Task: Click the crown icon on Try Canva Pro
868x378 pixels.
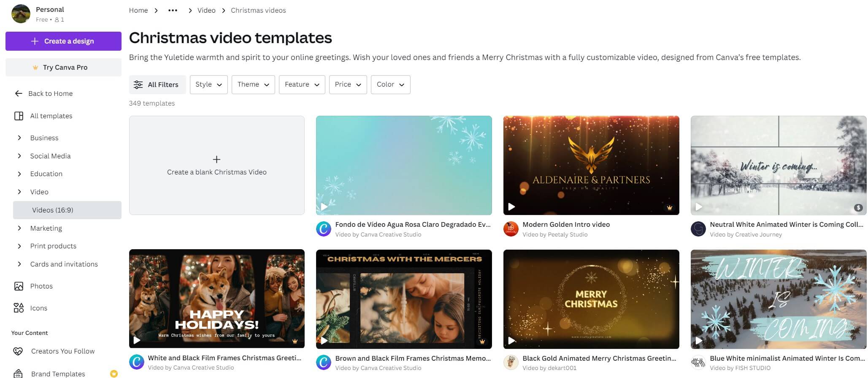Action: click(x=35, y=68)
